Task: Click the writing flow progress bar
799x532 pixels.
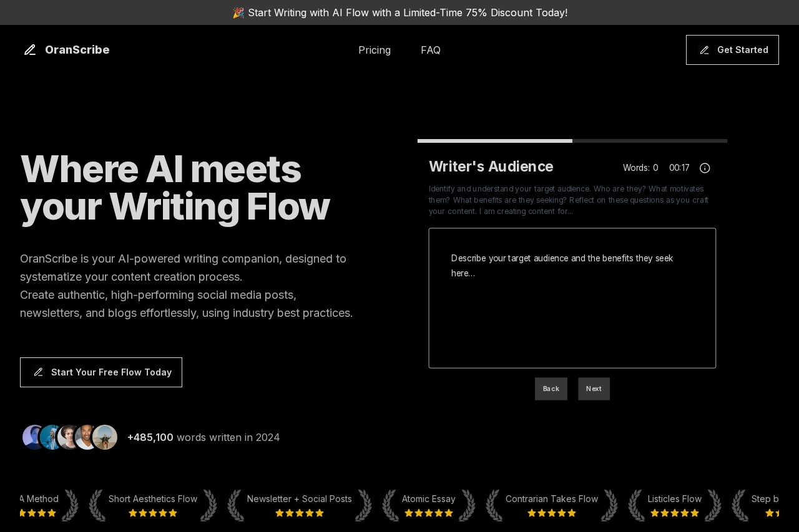Action: tap(572, 141)
